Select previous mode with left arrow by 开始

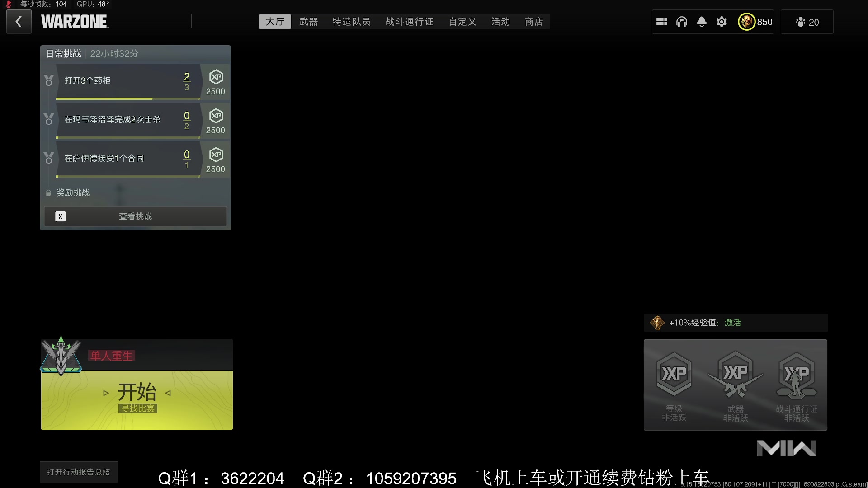coord(106,393)
